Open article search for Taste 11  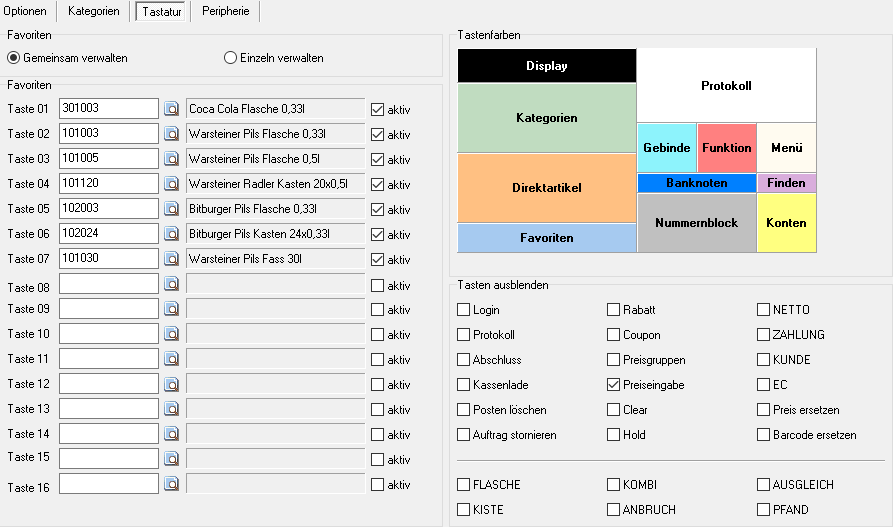[x=171, y=359]
